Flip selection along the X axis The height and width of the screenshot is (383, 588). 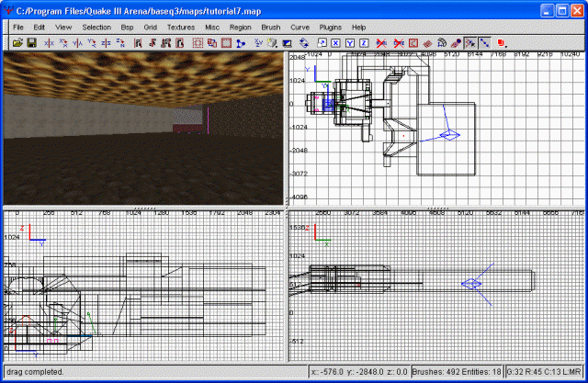[49, 43]
